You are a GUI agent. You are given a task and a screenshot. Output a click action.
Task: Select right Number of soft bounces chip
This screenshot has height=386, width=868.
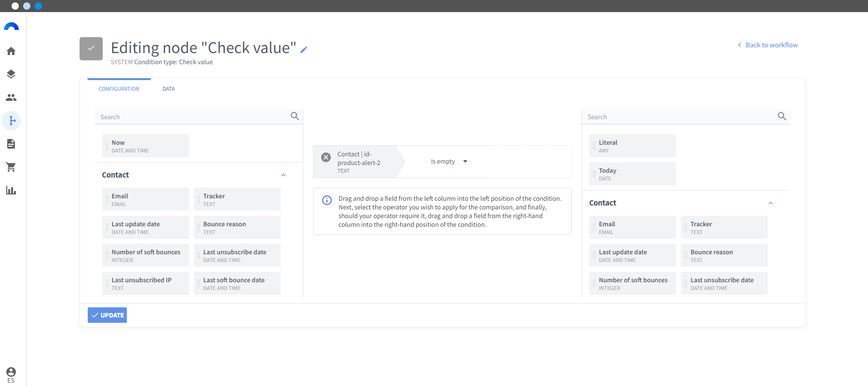click(633, 283)
